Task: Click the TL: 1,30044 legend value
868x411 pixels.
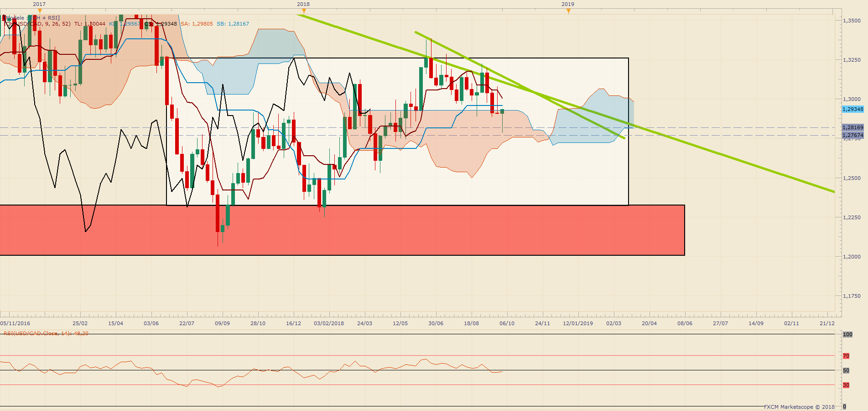Action: pos(90,24)
